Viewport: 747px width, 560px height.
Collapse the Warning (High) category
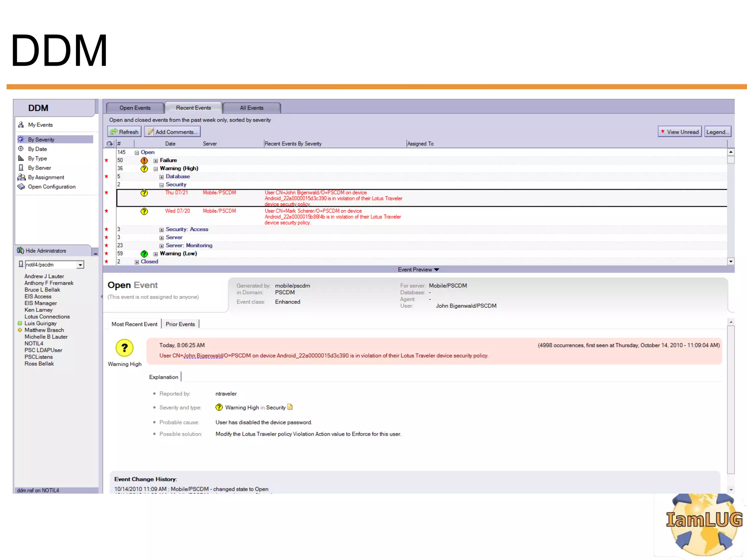[x=156, y=169]
